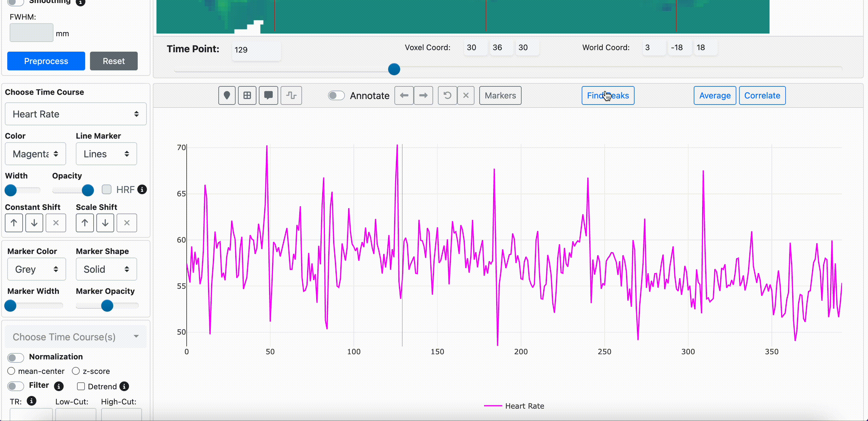Enable the HRF checkbox
Screen dimensions: 868x421
pos(107,189)
